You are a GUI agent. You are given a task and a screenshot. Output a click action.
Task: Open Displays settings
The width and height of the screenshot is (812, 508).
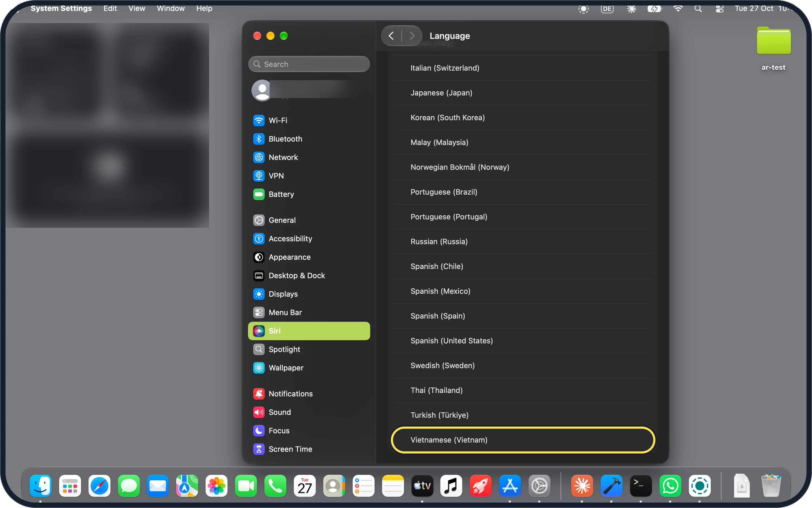tap(309, 294)
